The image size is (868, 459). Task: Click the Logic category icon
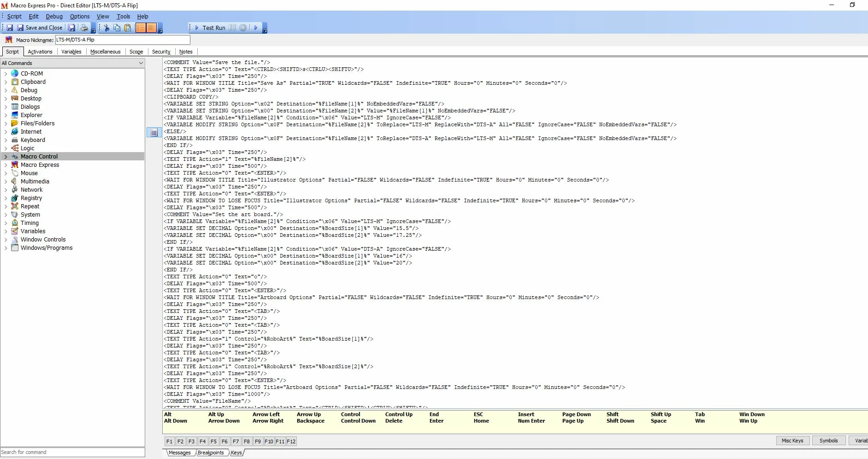coord(15,148)
